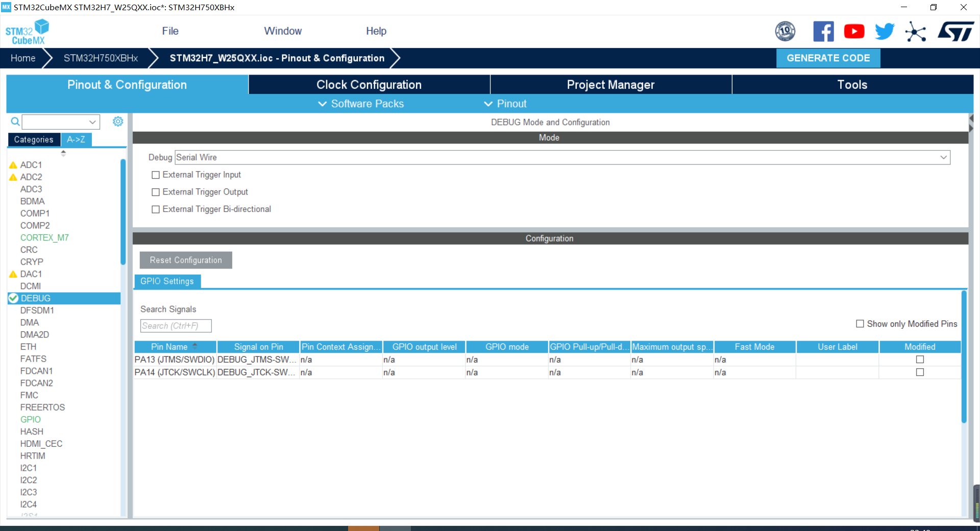Select CRYP in the list
This screenshot has height=531, width=980.
tap(32, 262)
